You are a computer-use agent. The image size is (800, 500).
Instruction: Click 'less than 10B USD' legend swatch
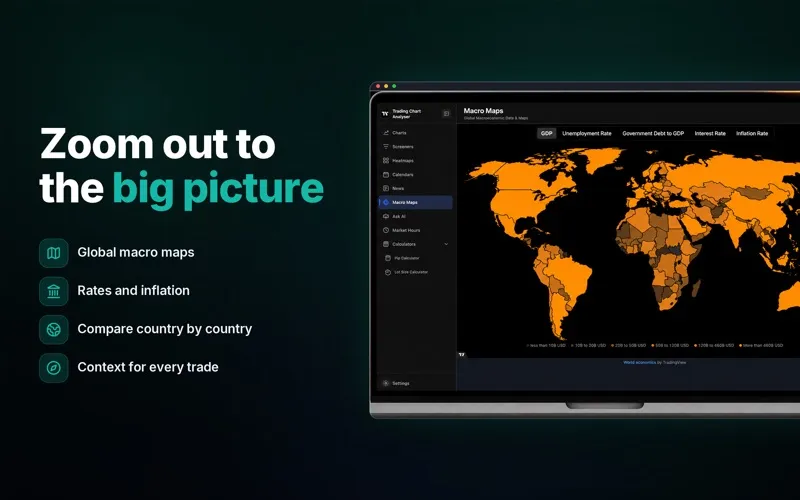point(528,345)
